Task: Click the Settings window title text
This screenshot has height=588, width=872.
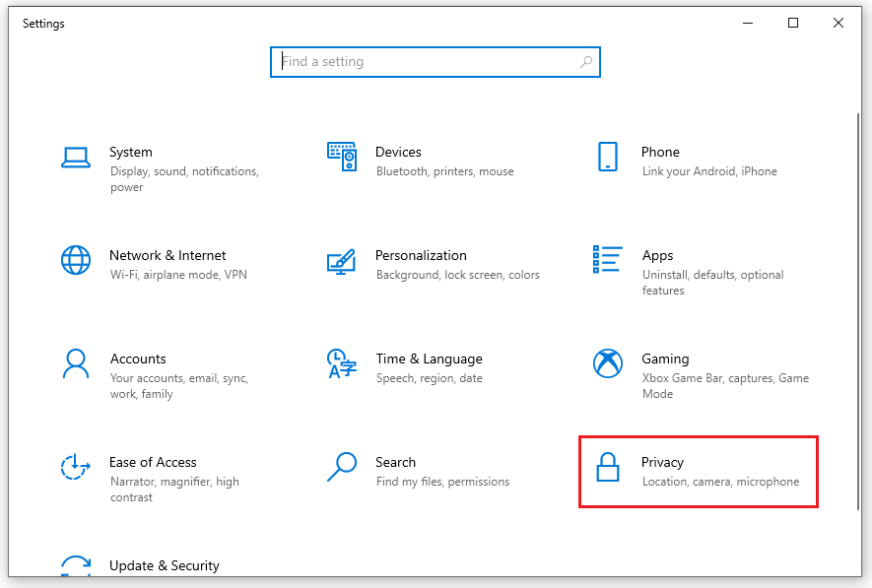Action: tap(43, 24)
